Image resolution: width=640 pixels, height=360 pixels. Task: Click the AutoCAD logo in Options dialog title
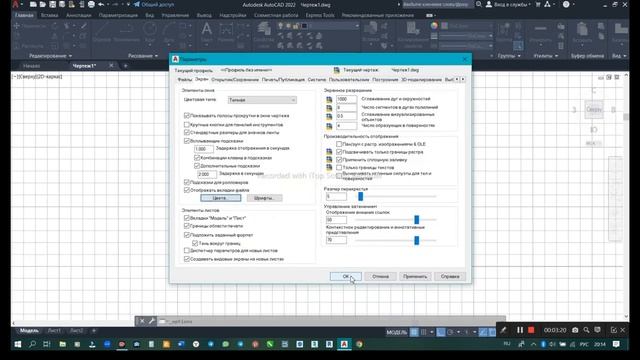175,59
